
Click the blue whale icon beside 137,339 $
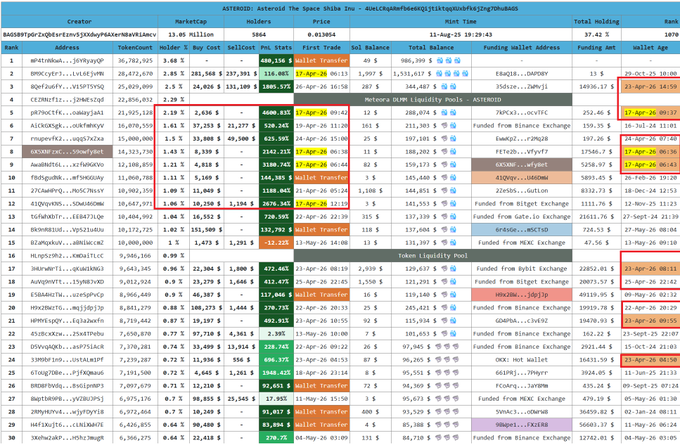(x=453, y=217)
